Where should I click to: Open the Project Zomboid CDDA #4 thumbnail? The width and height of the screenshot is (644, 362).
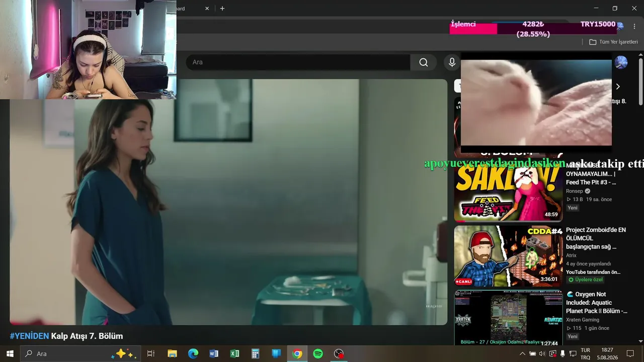508,256
